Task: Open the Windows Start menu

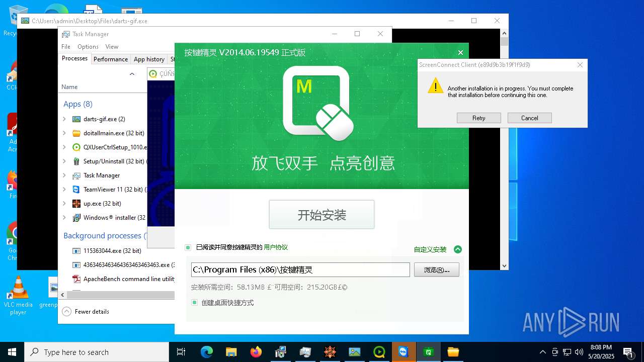Action: tap(12, 352)
